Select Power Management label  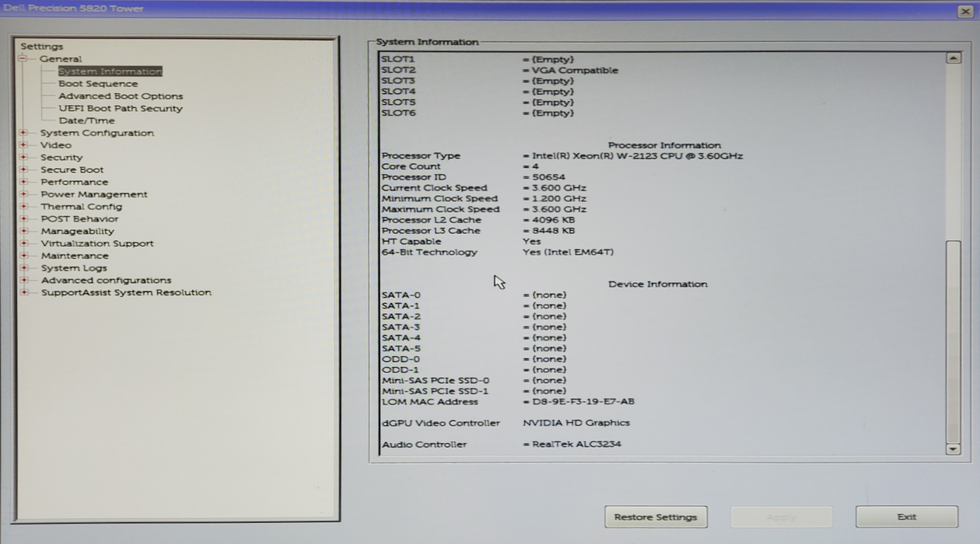(x=94, y=194)
